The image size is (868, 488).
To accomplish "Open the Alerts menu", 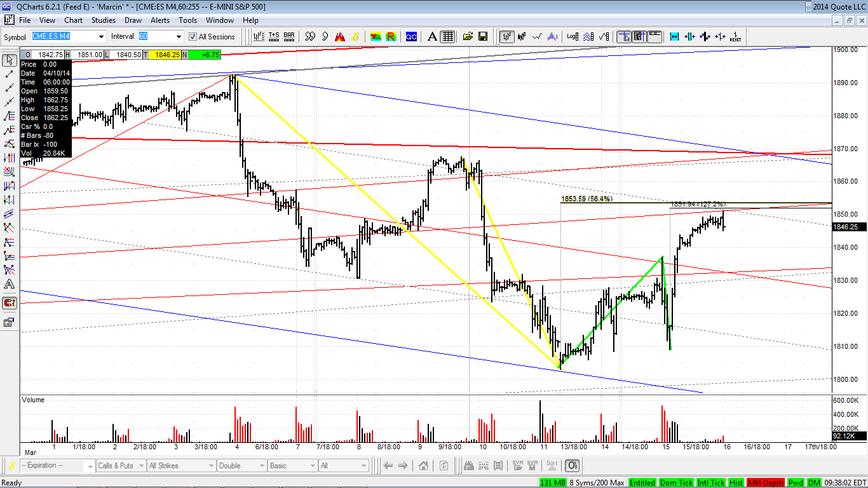I will 160,20.
